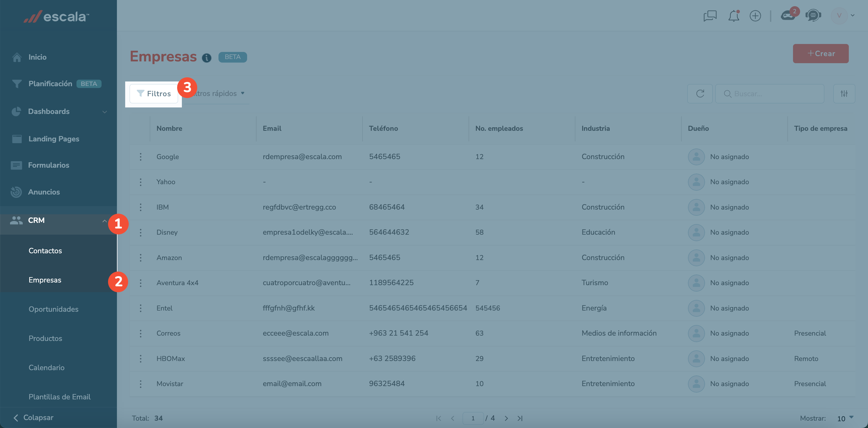Go to the next page of results

point(506,418)
